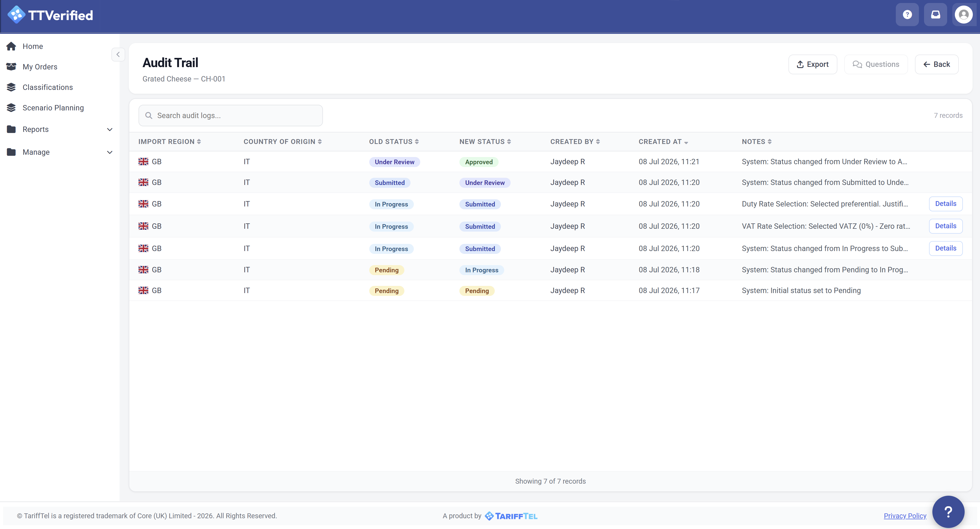Sort by Notes column
This screenshot has height=529, width=980.
757,142
